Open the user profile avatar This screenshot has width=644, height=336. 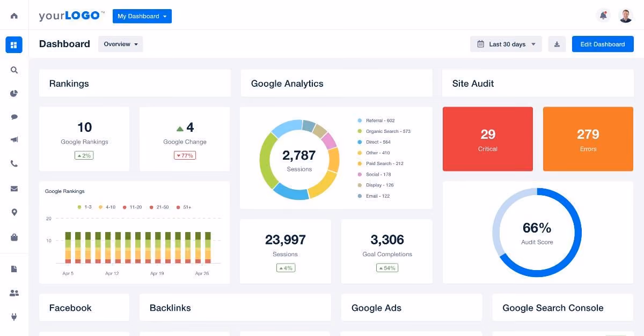pyautogui.click(x=626, y=16)
